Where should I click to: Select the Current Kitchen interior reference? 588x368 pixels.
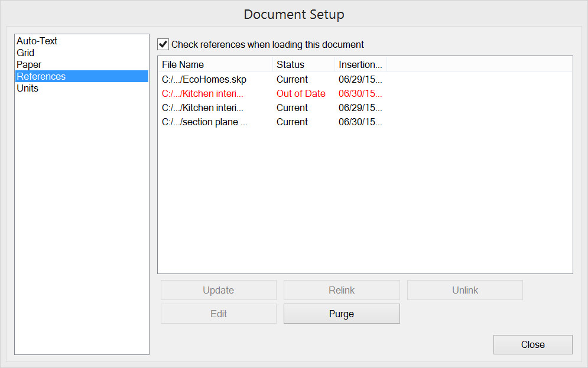tap(202, 108)
